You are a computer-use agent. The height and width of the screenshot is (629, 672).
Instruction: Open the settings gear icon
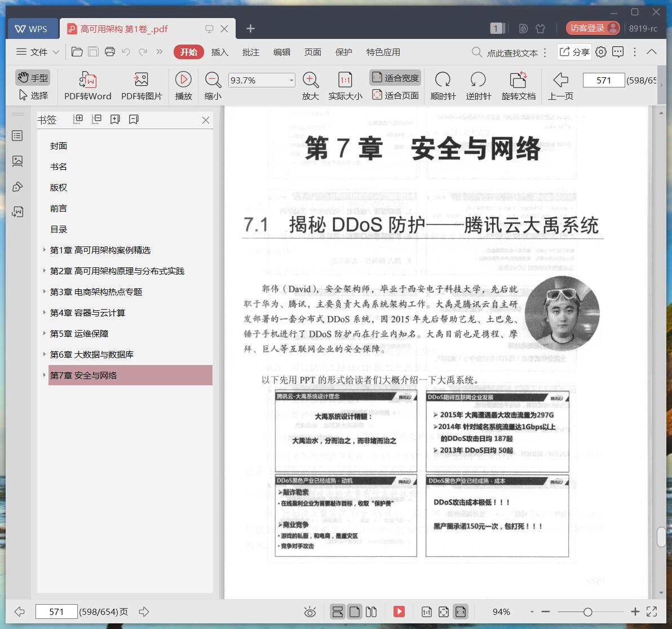coord(601,52)
